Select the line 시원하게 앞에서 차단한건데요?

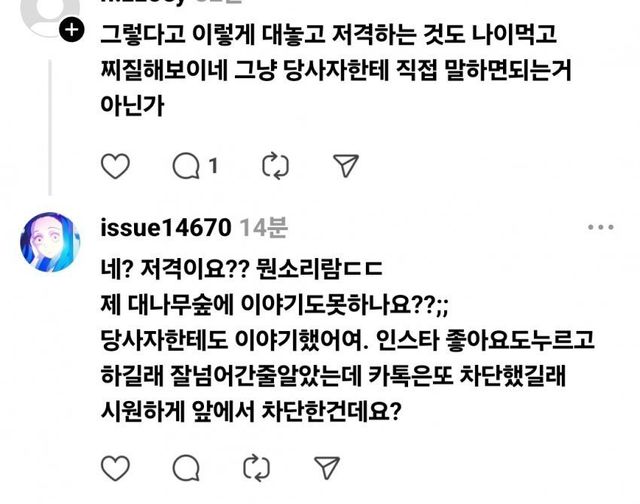[251, 411]
